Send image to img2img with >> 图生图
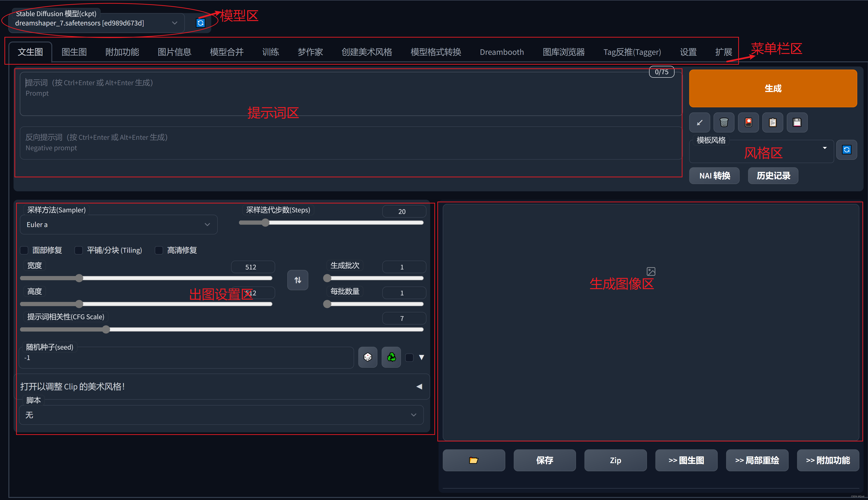The width and height of the screenshot is (868, 500). tap(686, 461)
